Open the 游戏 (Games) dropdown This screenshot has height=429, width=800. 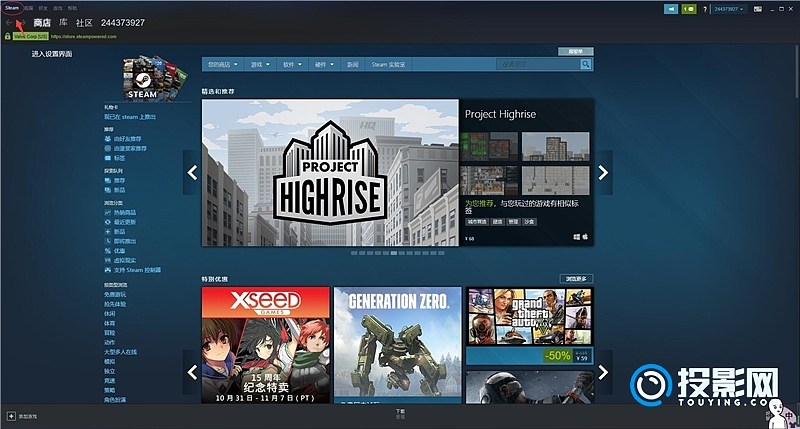(260, 64)
